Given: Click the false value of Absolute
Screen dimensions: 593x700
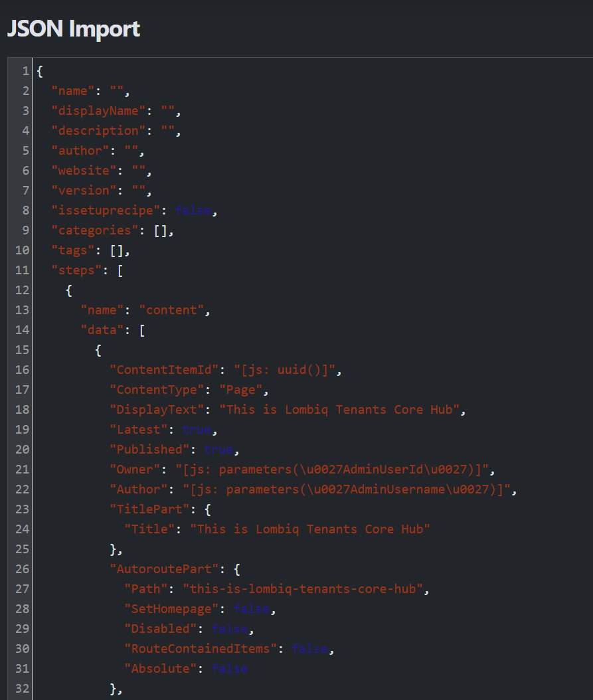Looking at the screenshot, I should pyautogui.click(x=230, y=669).
